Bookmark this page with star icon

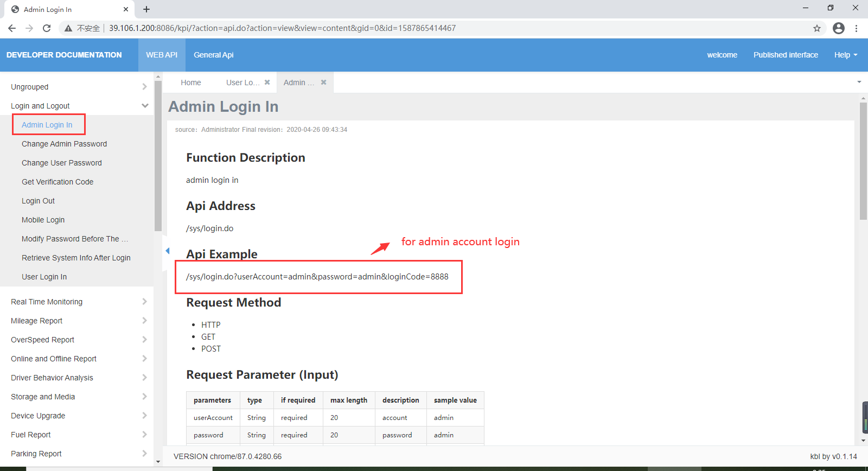817,28
